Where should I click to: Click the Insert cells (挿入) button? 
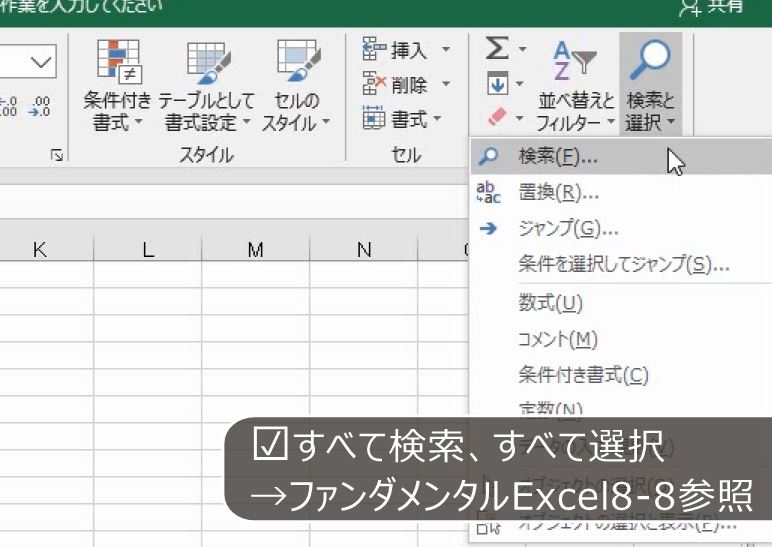pyautogui.click(x=397, y=49)
